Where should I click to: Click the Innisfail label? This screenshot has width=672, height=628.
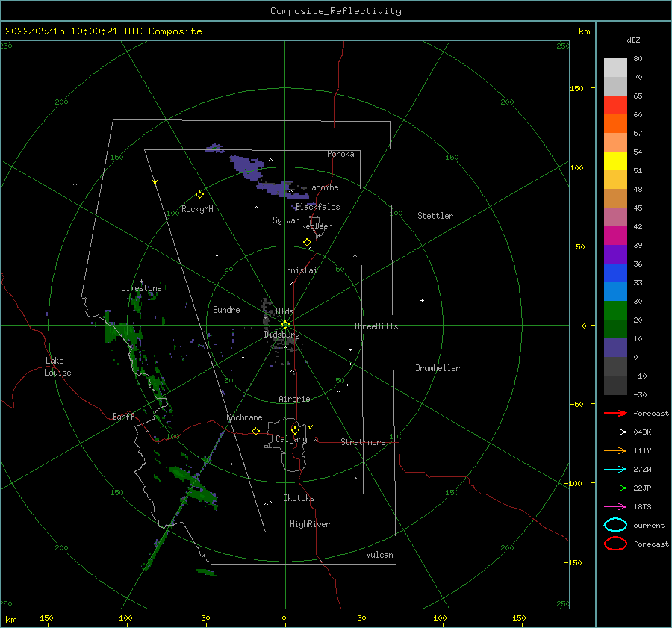click(302, 270)
